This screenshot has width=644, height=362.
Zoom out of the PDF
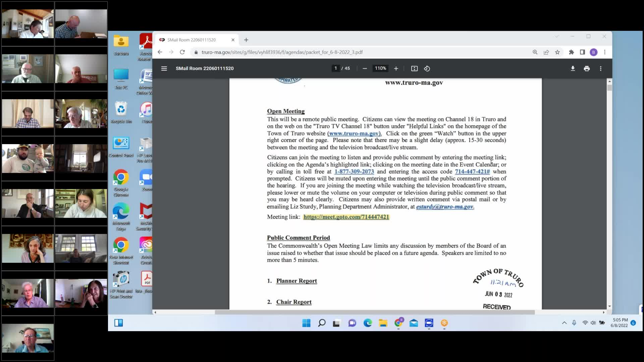(x=365, y=68)
